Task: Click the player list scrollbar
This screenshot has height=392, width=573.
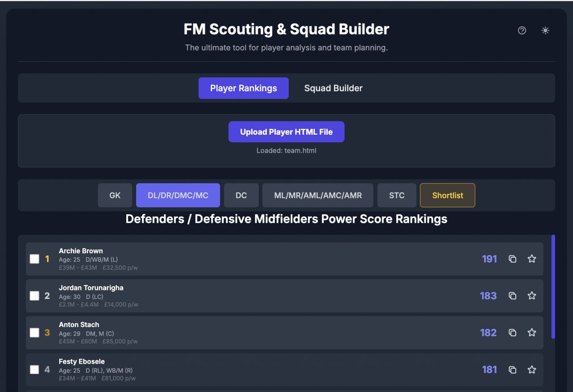Action: tap(553, 286)
